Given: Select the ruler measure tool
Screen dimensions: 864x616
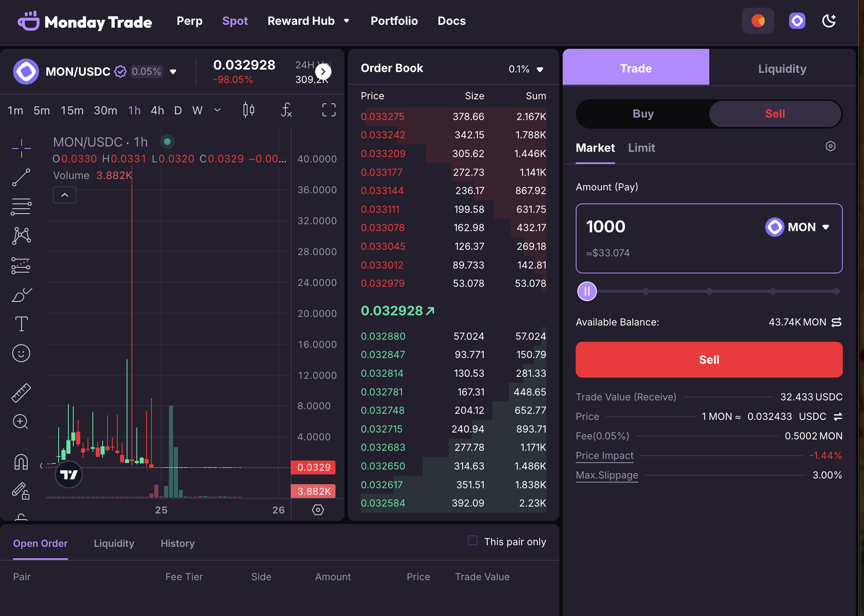Looking at the screenshot, I should [x=21, y=393].
